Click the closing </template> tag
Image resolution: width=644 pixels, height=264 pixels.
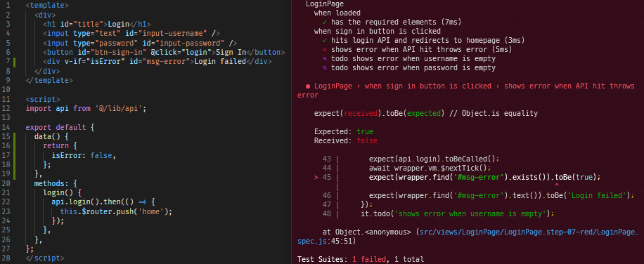[49, 80]
